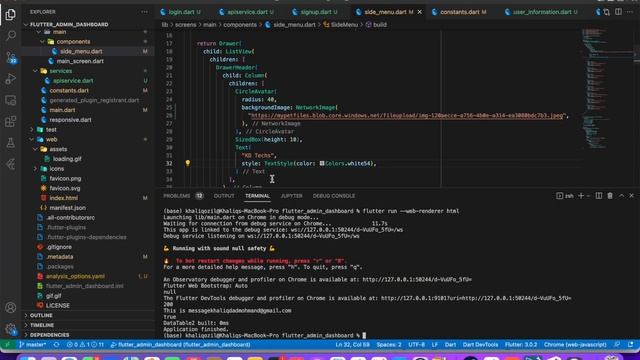Split the editor right
The image size is (640, 360).
click(x=618, y=12)
